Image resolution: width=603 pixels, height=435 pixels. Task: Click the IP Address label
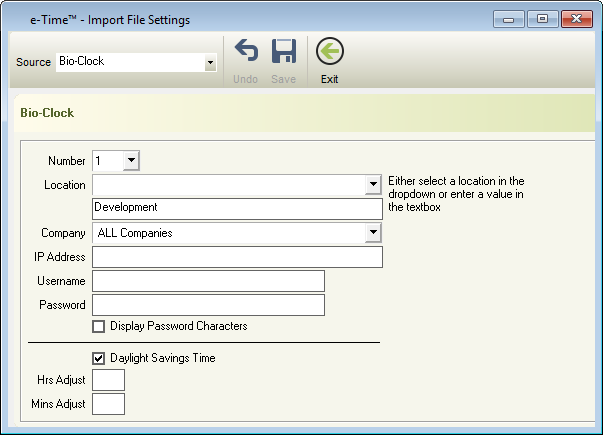60,257
